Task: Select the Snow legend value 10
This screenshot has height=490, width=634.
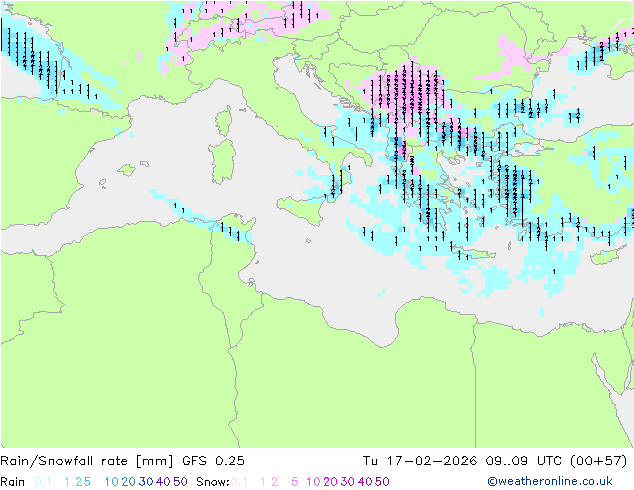Action: (x=313, y=482)
